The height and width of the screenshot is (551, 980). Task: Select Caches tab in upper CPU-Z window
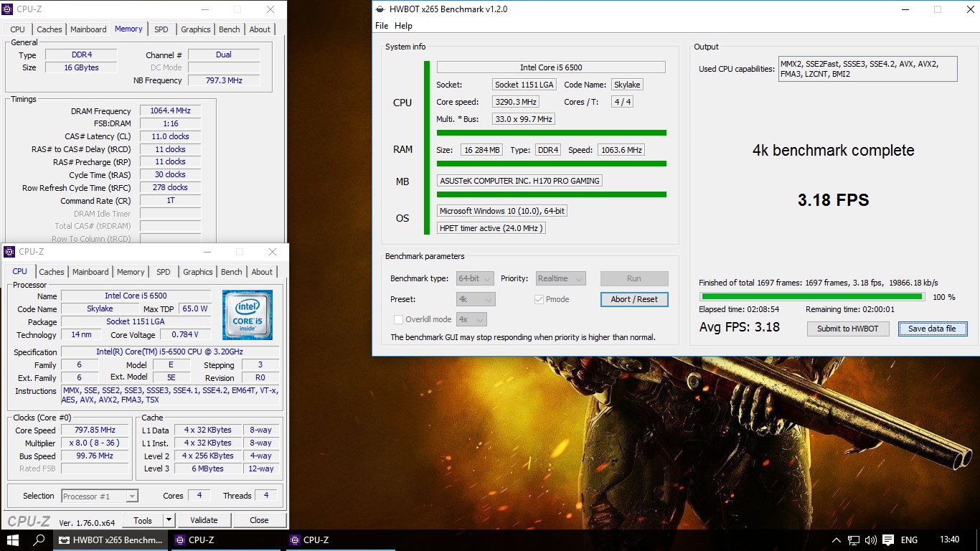coord(50,29)
